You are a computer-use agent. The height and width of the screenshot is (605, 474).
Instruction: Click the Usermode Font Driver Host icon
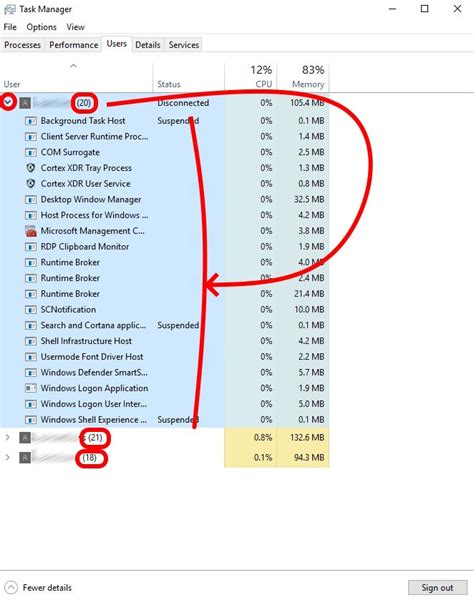click(30, 357)
